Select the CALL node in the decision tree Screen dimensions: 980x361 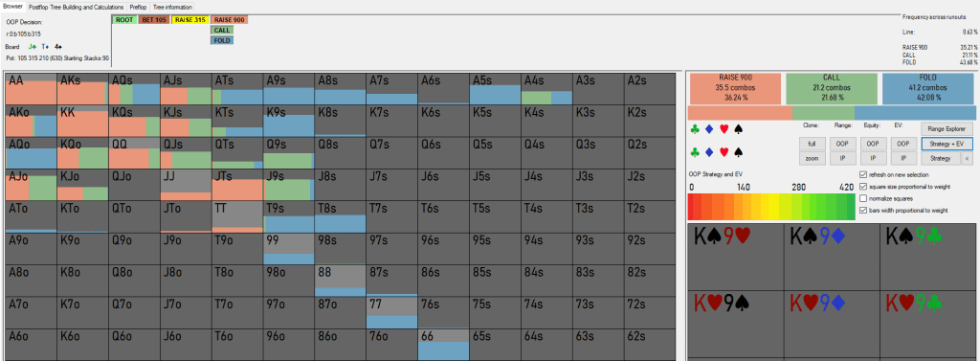click(x=221, y=30)
